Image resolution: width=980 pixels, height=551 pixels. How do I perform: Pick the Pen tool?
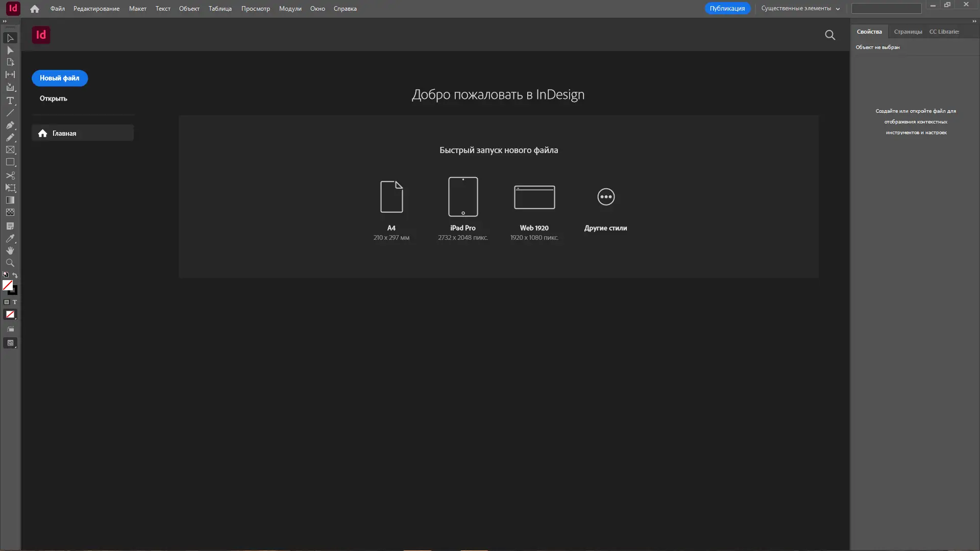10,126
